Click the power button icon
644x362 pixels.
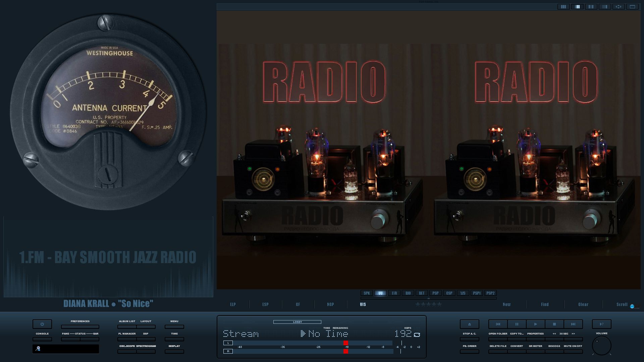[42, 324]
